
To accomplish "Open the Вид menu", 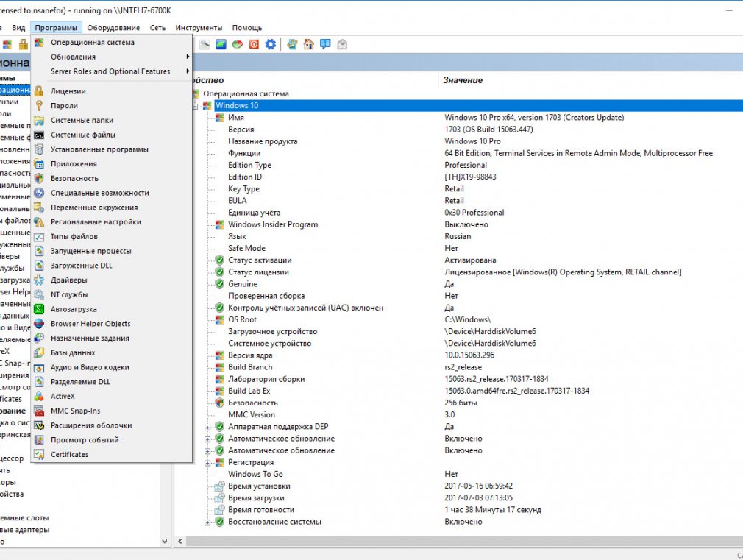I will point(18,28).
